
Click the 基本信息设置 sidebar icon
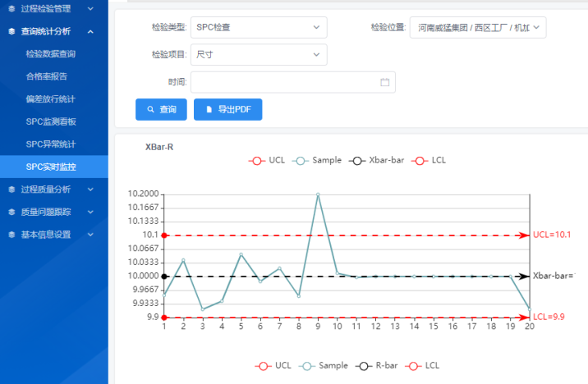coord(11,234)
